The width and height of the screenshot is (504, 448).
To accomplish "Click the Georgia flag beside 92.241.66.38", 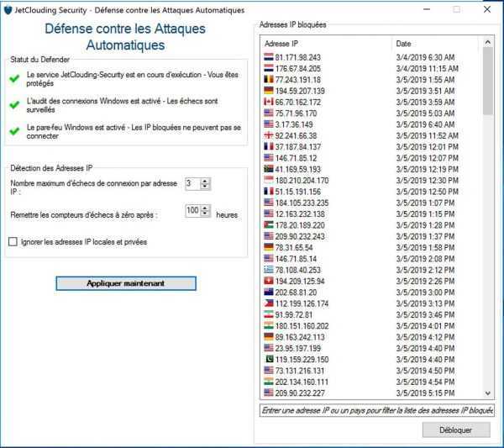I will [269, 135].
